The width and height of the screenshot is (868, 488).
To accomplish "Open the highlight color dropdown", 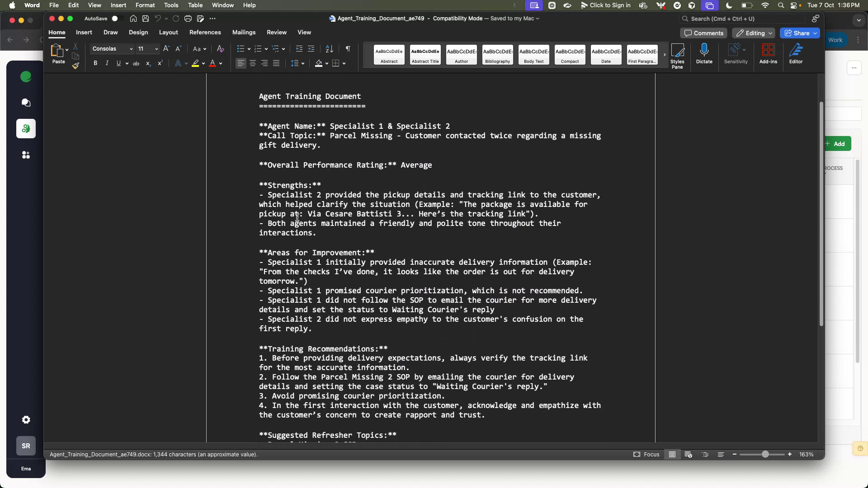I will tap(203, 63).
